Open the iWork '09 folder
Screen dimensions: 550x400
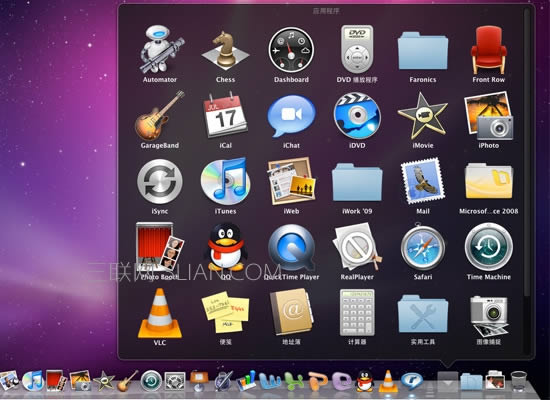[357, 182]
